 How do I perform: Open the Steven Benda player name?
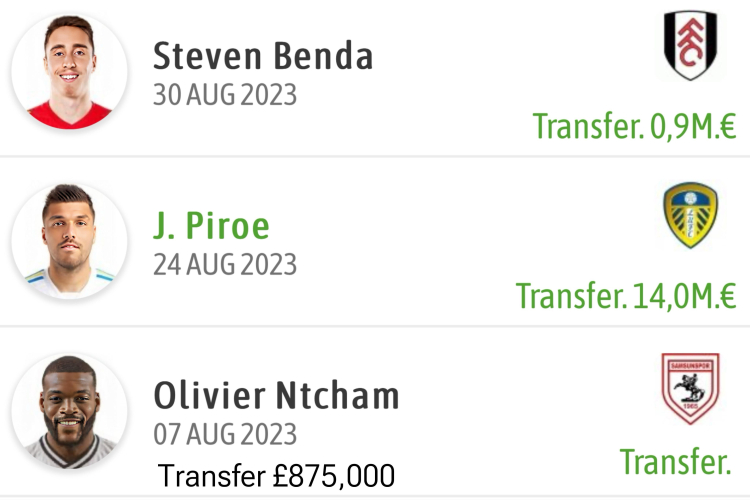coord(263,56)
